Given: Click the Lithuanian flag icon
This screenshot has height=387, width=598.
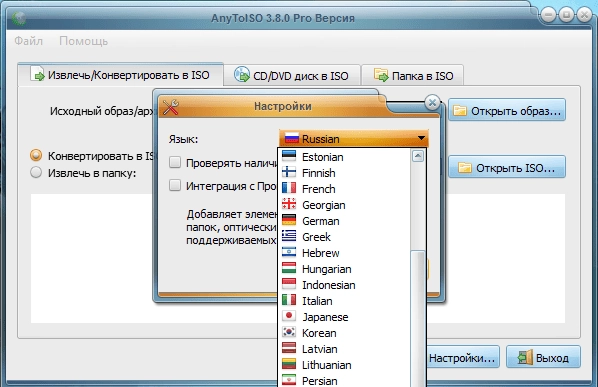Looking at the screenshot, I should [x=289, y=364].
